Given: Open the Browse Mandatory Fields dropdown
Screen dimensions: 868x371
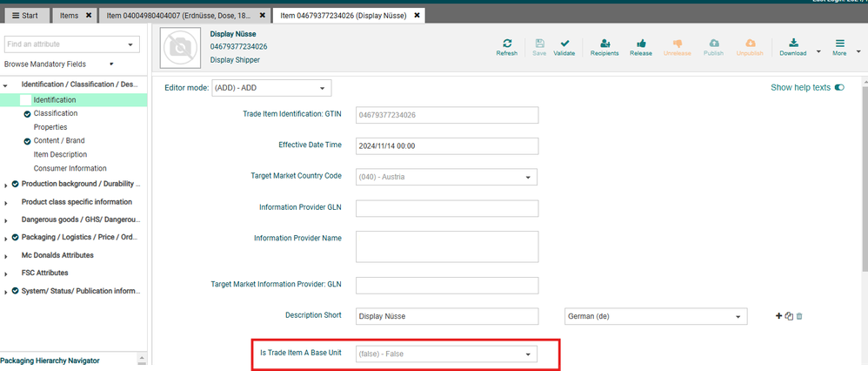Looking at the screenshot, I should click(111, 64).
